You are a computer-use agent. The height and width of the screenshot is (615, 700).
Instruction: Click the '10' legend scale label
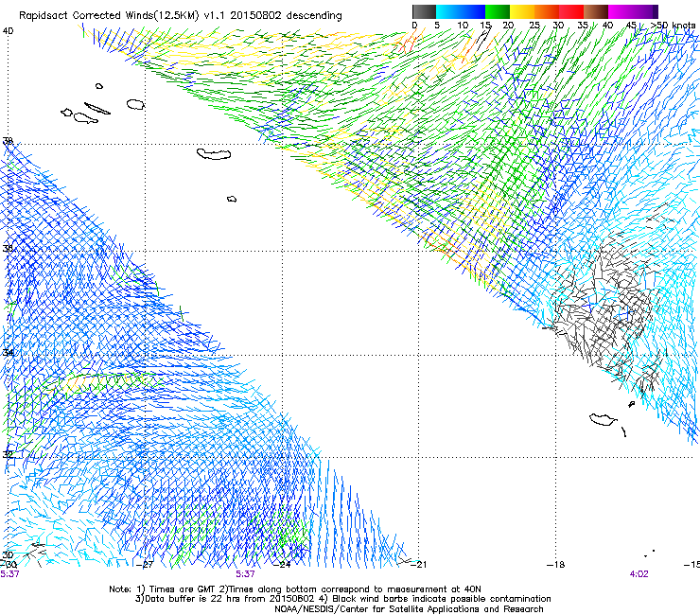click(x=463, y=25)
